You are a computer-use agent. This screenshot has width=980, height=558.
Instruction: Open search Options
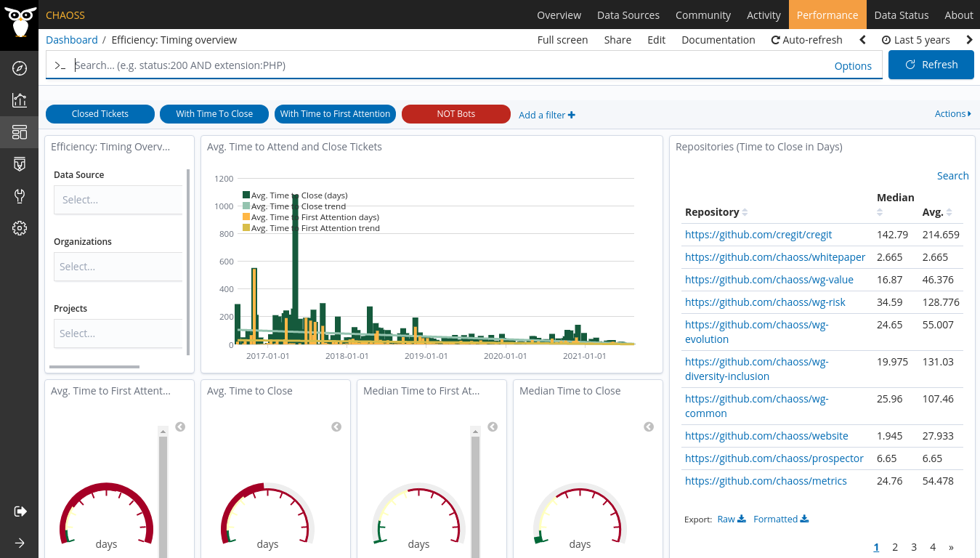(853, 65)
